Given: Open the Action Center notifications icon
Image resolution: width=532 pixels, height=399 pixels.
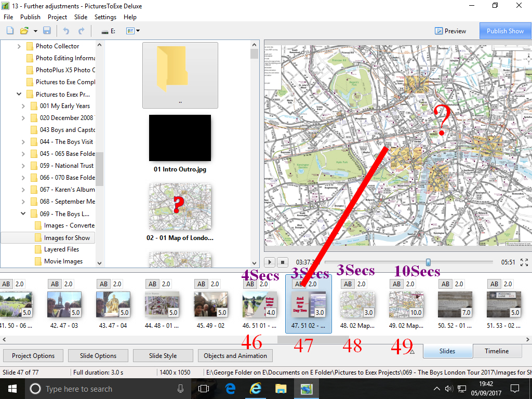Looking at the screenshot, I should coord(515,389).
